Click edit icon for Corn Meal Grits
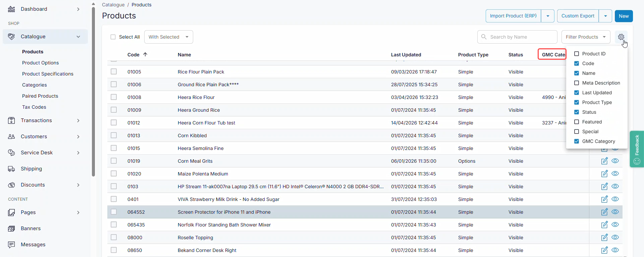This screenshot has width=644, height=257. click(604, 161)
